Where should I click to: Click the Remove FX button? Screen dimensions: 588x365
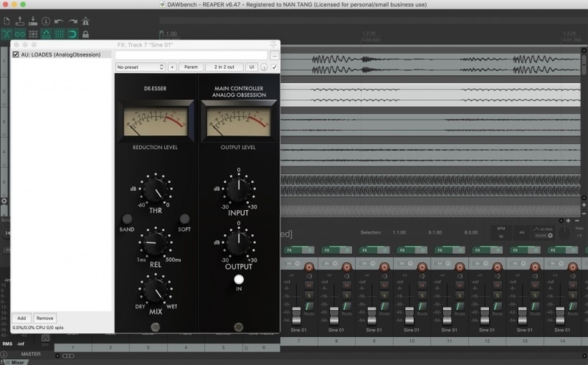45,318
